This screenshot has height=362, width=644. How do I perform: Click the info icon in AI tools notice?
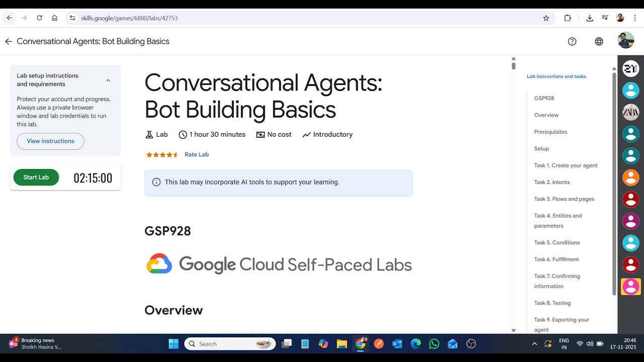156,182
